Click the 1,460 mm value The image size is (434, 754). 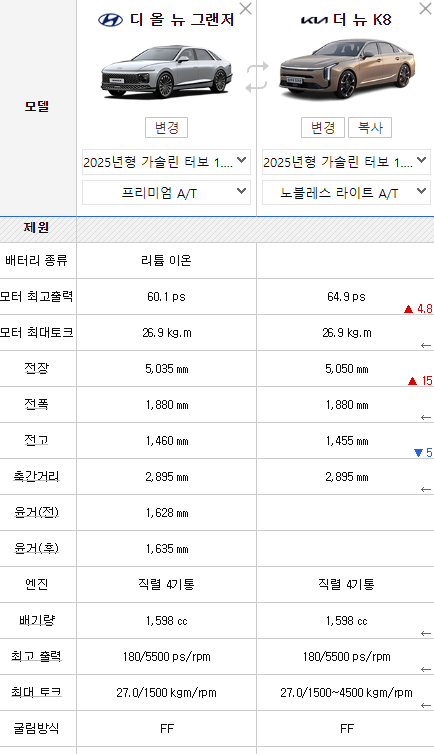(167, 441)
